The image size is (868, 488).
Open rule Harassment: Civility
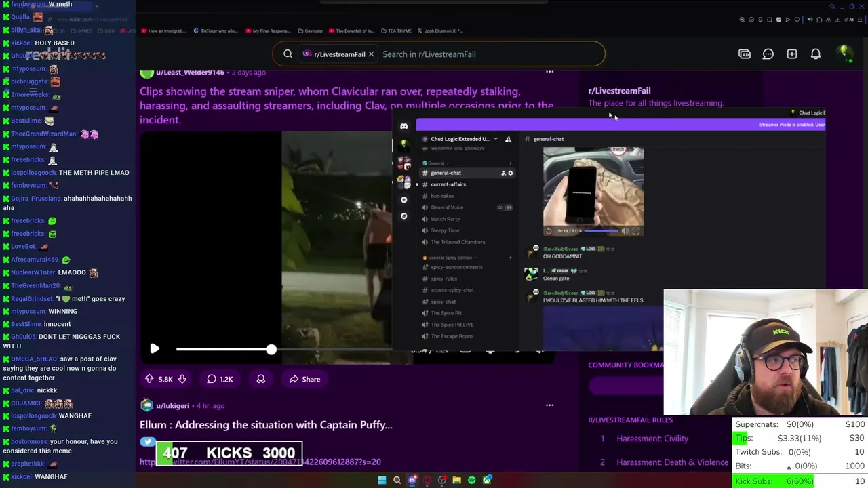point(652,439)
